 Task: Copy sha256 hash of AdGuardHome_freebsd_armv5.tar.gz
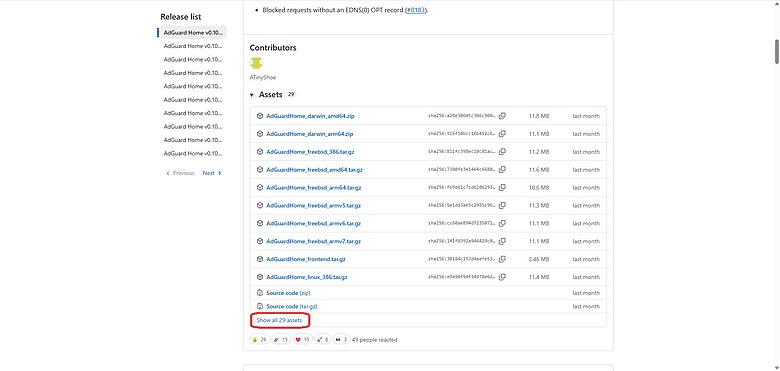click(x=502, y=205)
